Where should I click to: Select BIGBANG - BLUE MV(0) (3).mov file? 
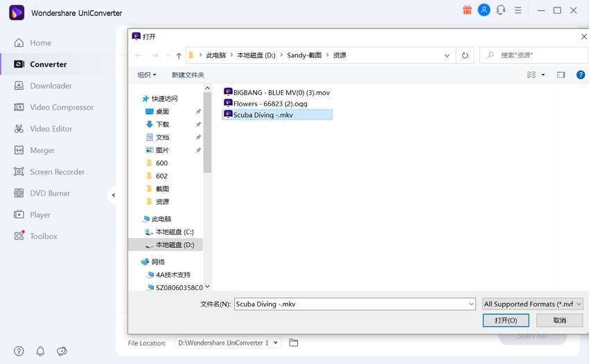coord(277,92)
